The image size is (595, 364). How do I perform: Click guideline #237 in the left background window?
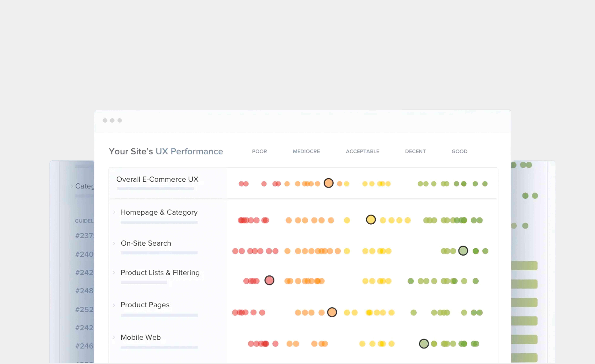[84, 236]
